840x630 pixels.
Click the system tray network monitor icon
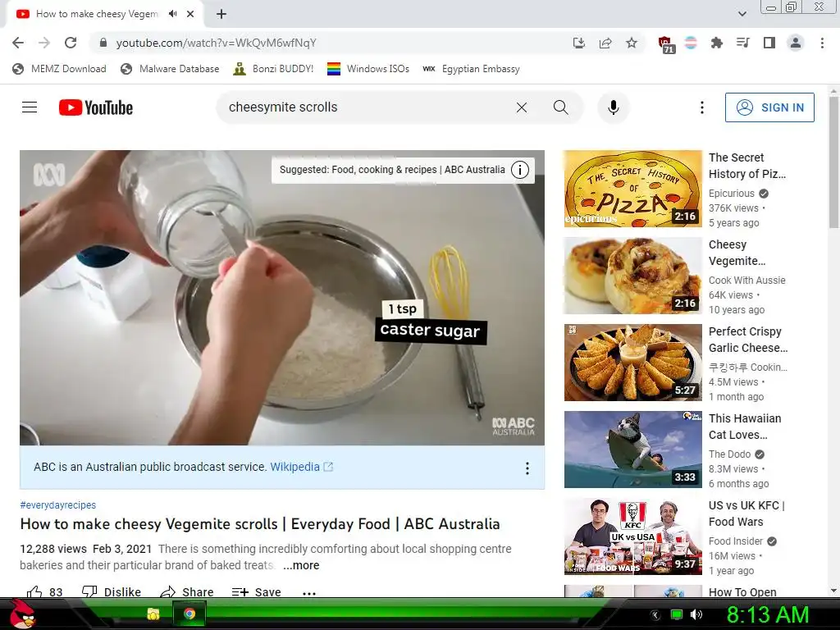677,614
